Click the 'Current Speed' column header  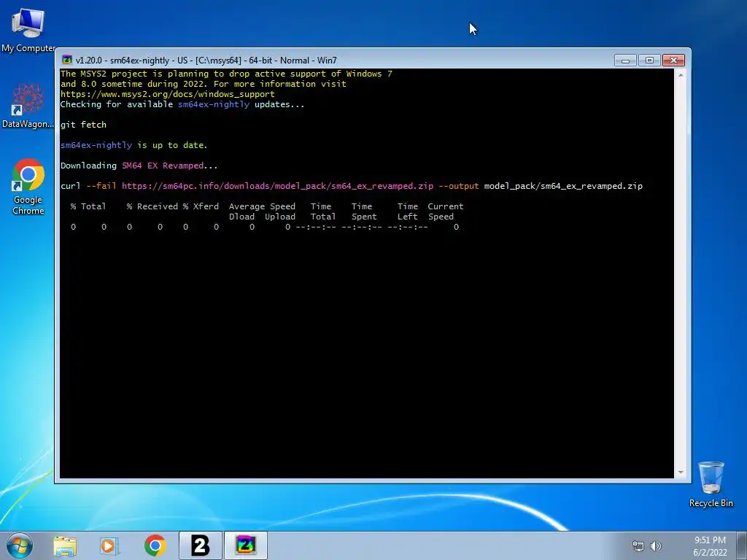click(x=446, y=211)
